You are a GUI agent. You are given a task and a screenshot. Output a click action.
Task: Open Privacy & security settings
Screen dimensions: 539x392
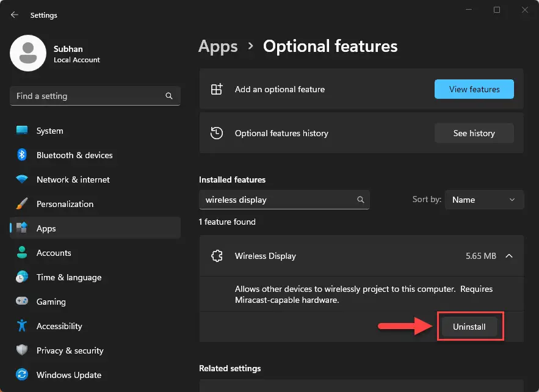click(x=70, y=350)
